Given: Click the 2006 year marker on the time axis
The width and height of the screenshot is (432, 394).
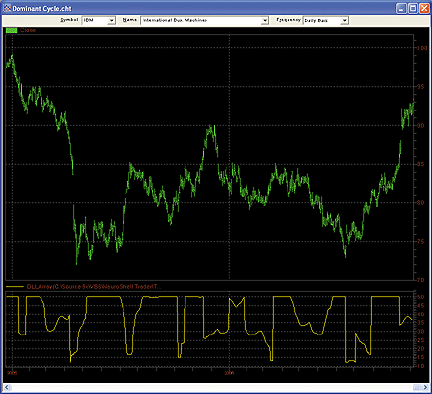Looking at the screenshot, I should [229, 373].
